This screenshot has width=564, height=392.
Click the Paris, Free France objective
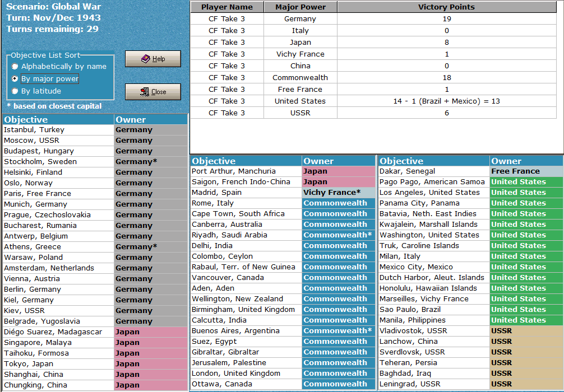click(x=58, y=194)
